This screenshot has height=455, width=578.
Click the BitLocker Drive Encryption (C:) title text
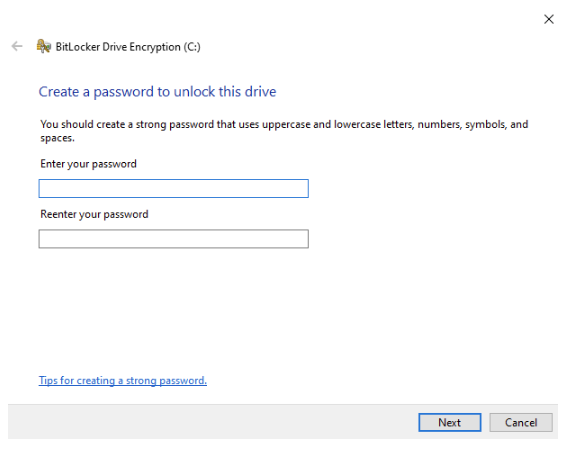(x=128, y=47)
